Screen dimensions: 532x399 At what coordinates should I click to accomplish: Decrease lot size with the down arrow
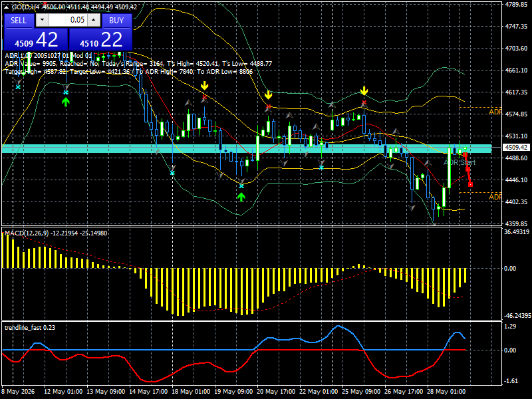42,20
